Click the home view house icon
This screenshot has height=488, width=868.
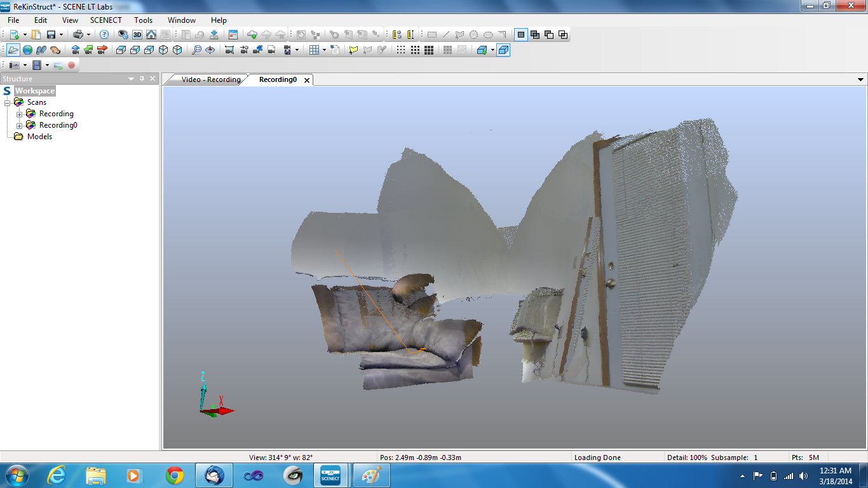151,35
